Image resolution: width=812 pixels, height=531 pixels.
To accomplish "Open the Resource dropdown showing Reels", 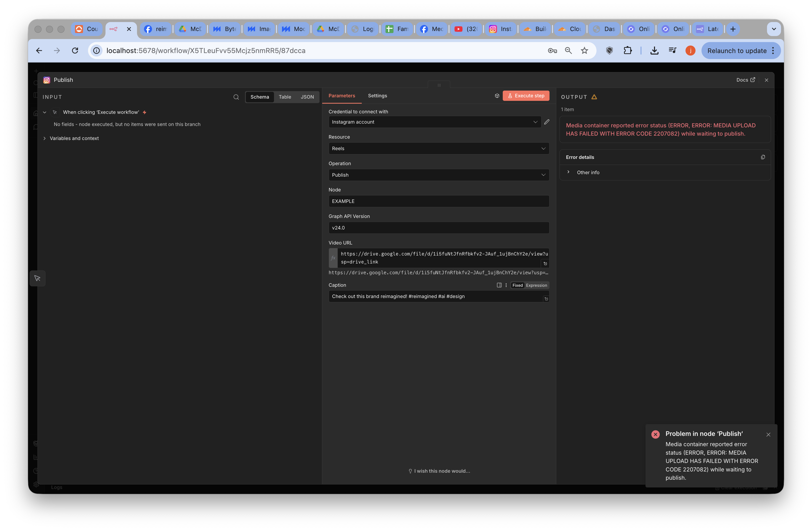I will click(438, 148).
